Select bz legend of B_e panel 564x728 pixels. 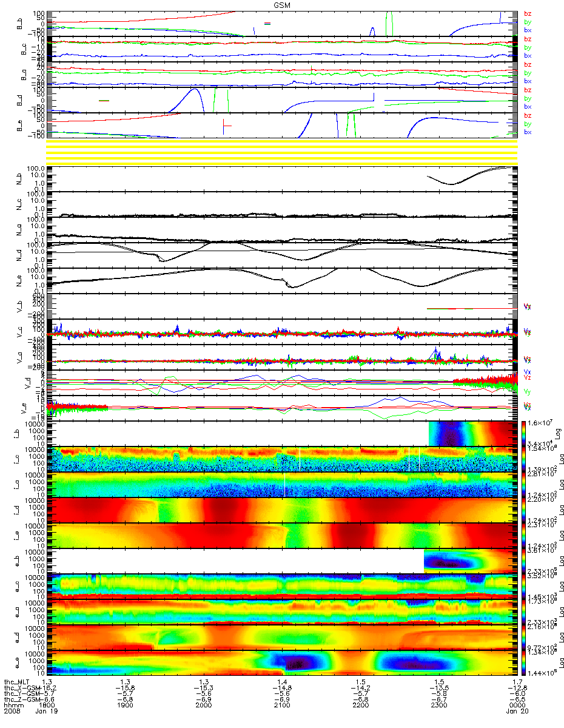(x=528, y=116)
